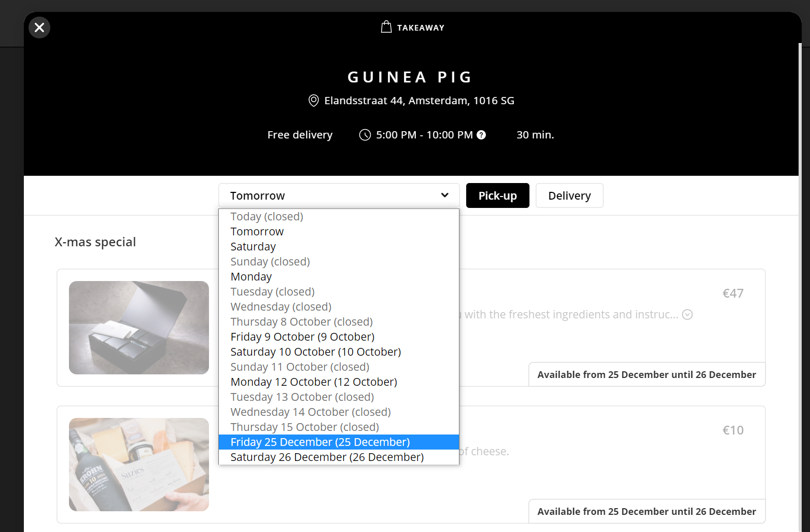Switch to Delivery order mode
The width and height of the screenshot is (810, 532).
[569, 195]
